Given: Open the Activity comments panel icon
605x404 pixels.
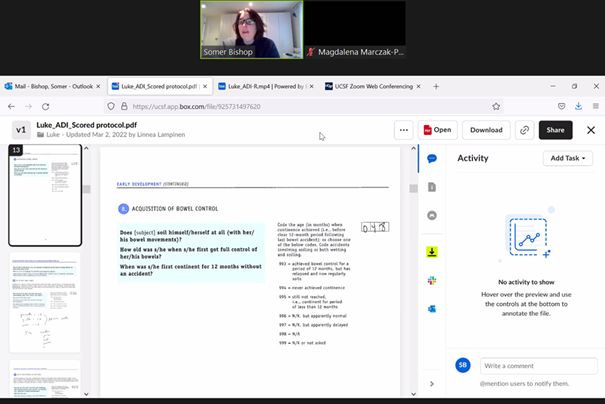Looking at the screenshot, I should [x=432, y=159].
